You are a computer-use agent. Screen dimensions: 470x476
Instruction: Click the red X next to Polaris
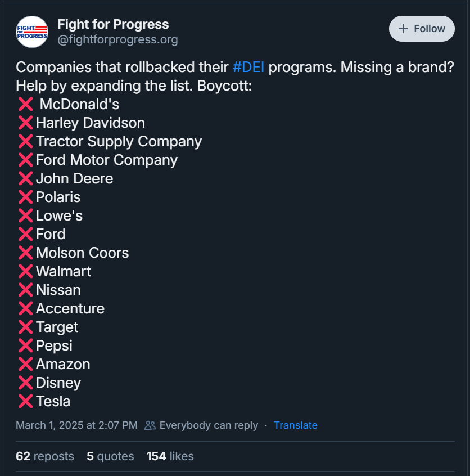click(25, 197)
